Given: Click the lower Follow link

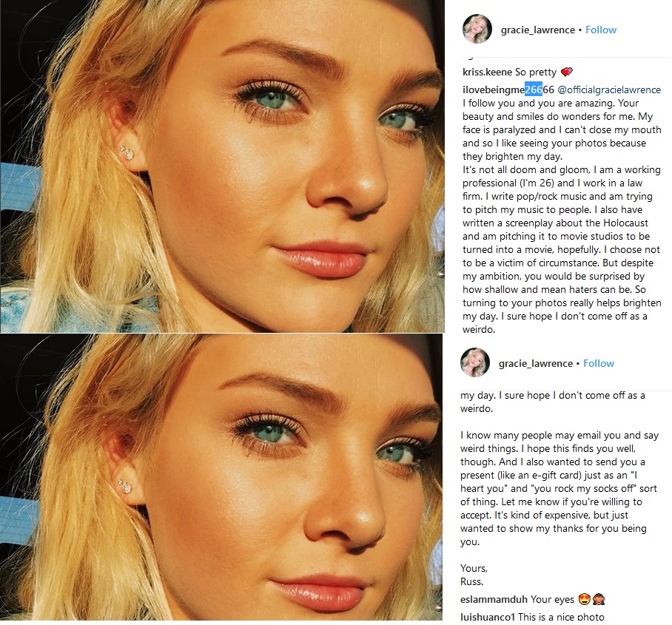Looking at the screenshot, I should pyautogui.click(x=599, y=364).
